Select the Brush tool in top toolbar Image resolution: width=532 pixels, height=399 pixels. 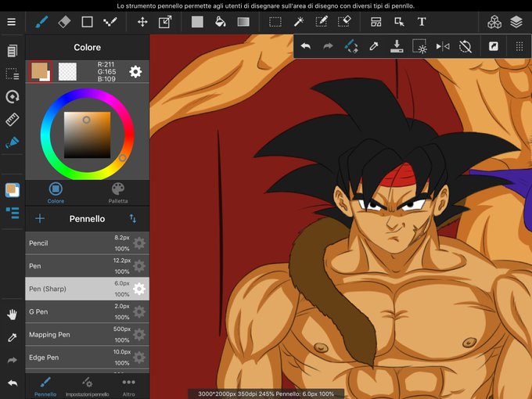[x=41, y=22]
